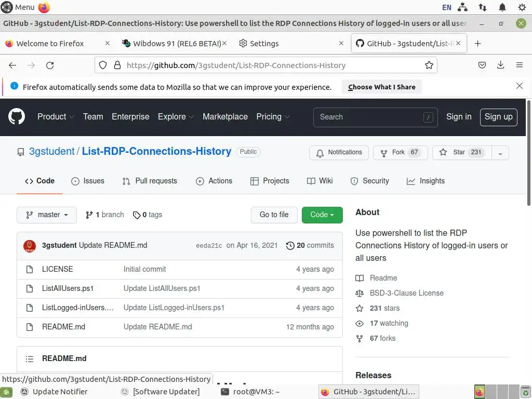
Task: Switch to the Pull requests tab
Action: [150, 181]
